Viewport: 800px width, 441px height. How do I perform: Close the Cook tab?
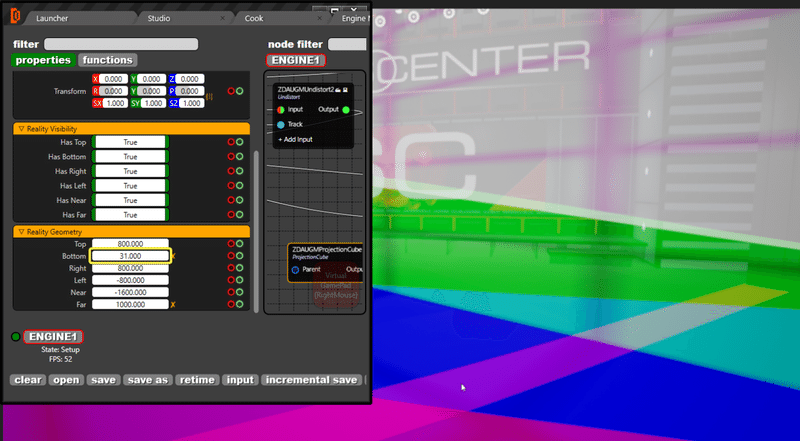(x=320, y=18)
